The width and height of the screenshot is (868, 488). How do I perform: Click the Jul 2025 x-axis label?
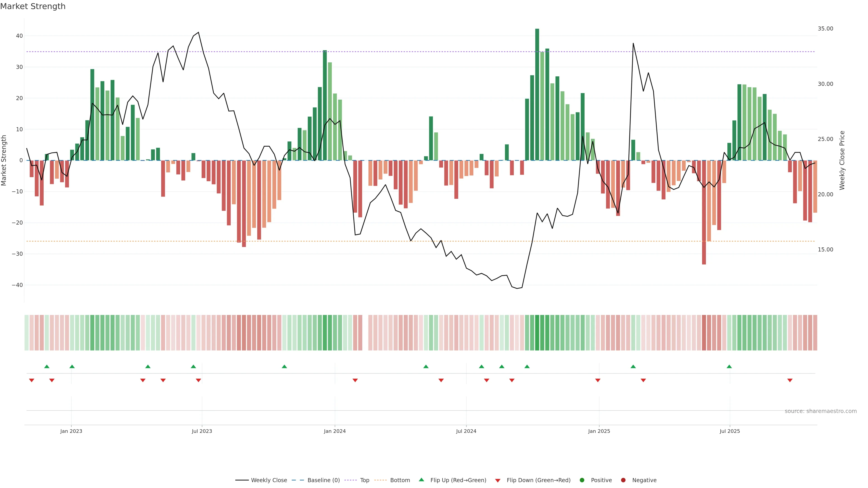tap(729, 431)
